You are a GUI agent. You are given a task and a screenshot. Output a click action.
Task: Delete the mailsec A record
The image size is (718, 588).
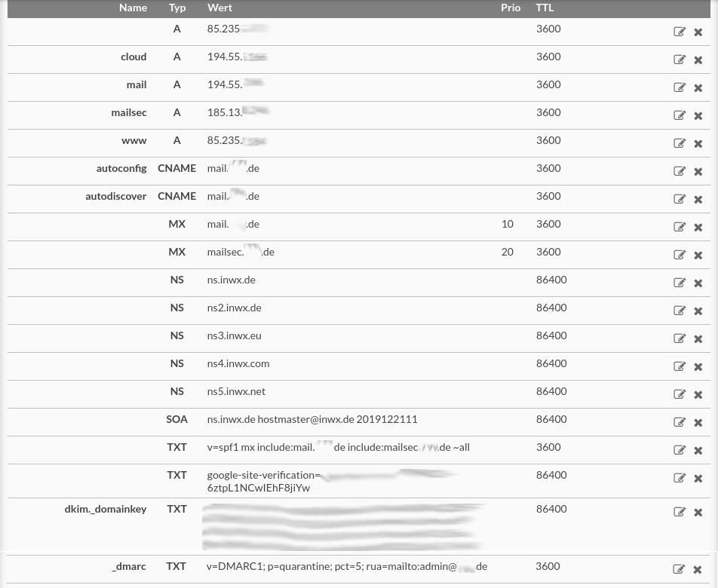(698, 115)
